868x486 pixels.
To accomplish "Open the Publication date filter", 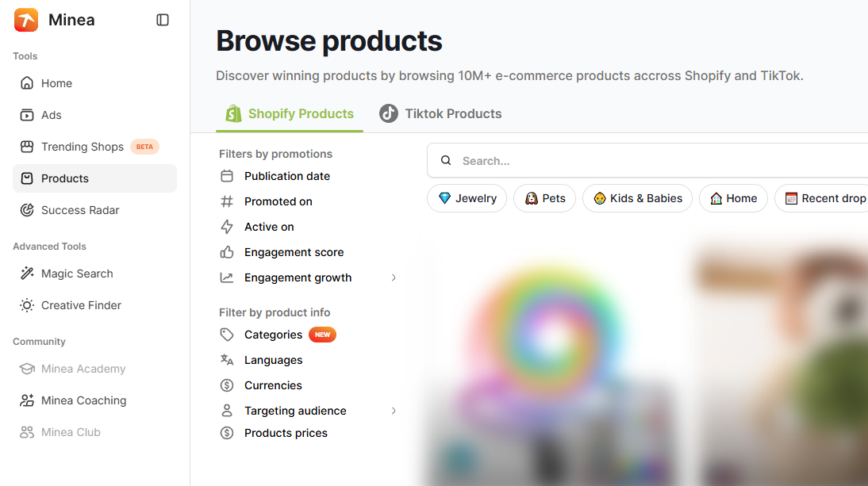I will (286, 176).
